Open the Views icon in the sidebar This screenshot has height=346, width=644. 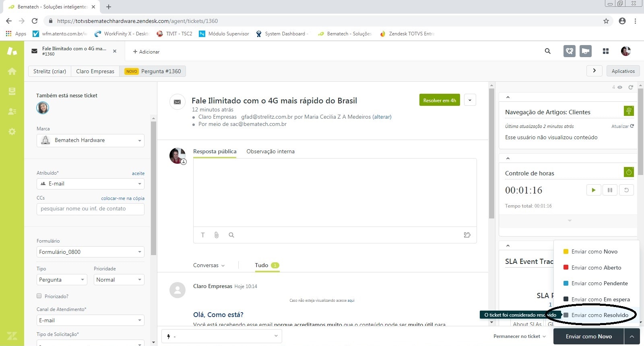pyautogui.click(x=12, y=91)
